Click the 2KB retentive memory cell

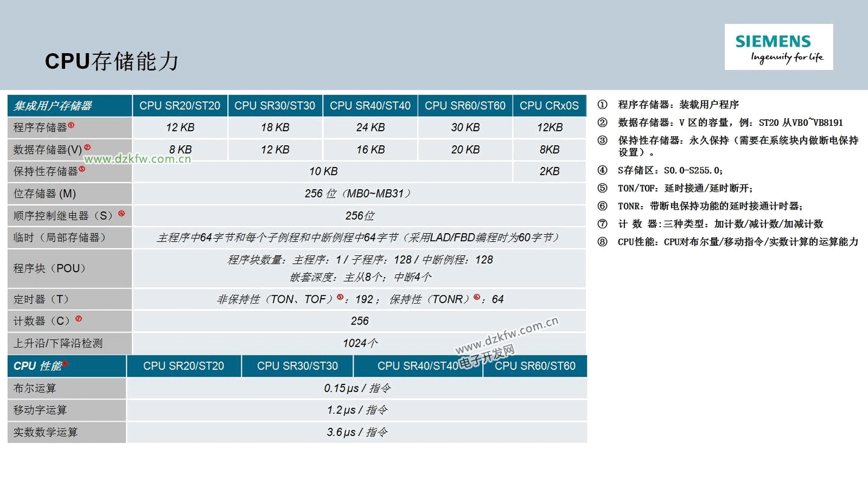coord(549,171)
